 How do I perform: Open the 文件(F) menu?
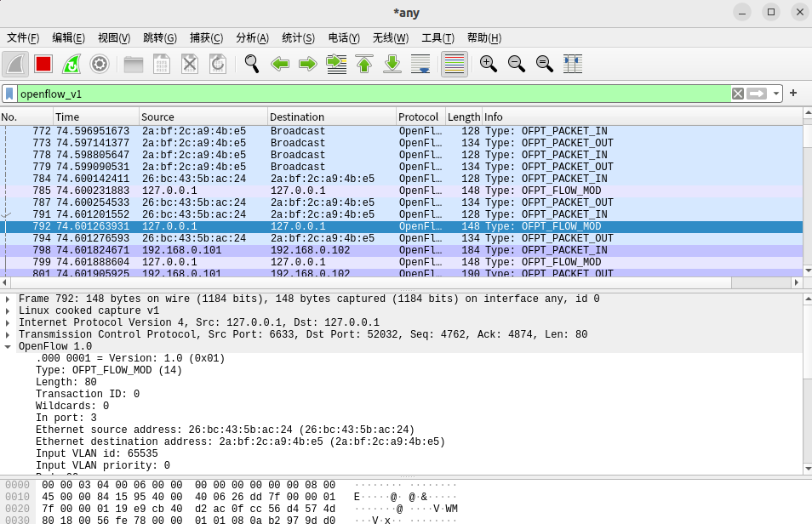(23, 37)
